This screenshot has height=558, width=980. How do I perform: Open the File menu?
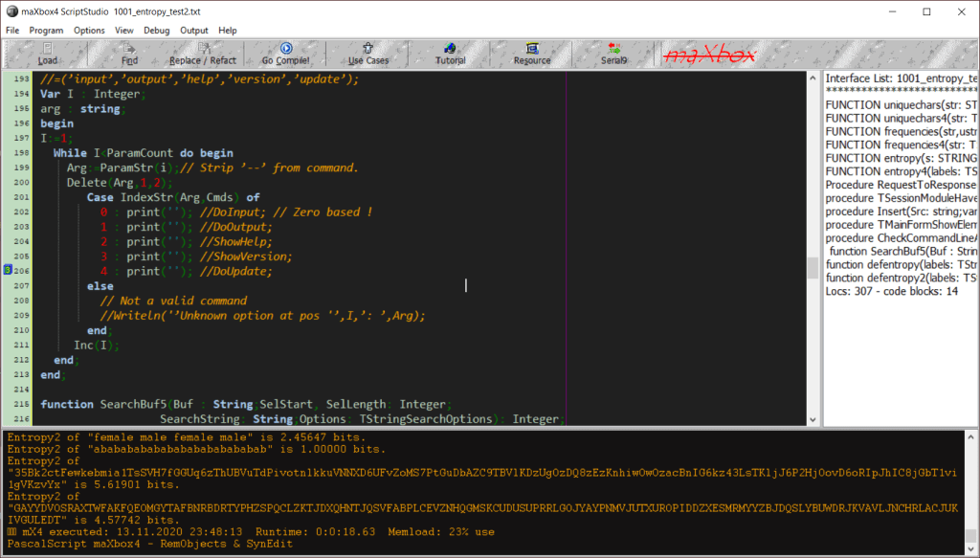[x=12, y=31]
